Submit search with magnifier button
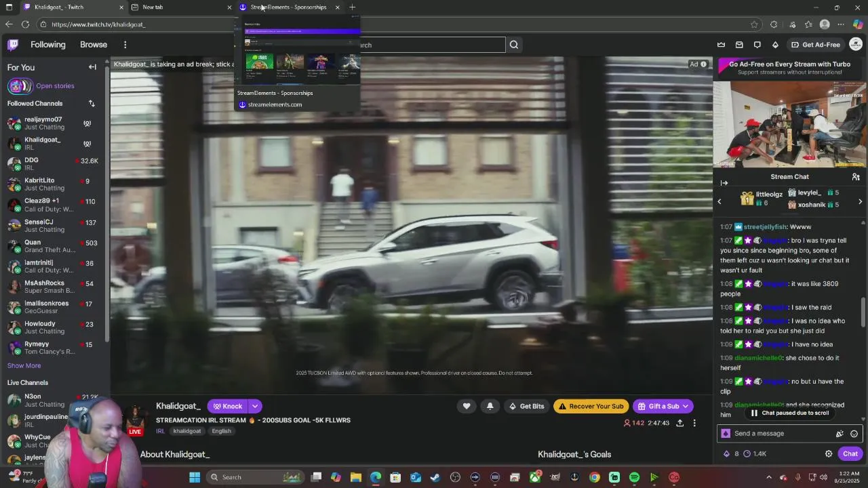The image size is (868, 488). coord(514,45)
